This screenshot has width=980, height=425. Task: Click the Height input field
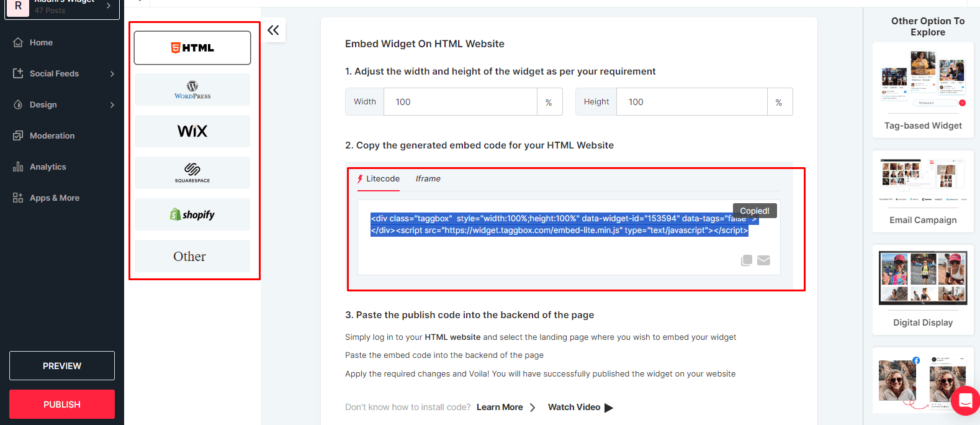point(692,102)
